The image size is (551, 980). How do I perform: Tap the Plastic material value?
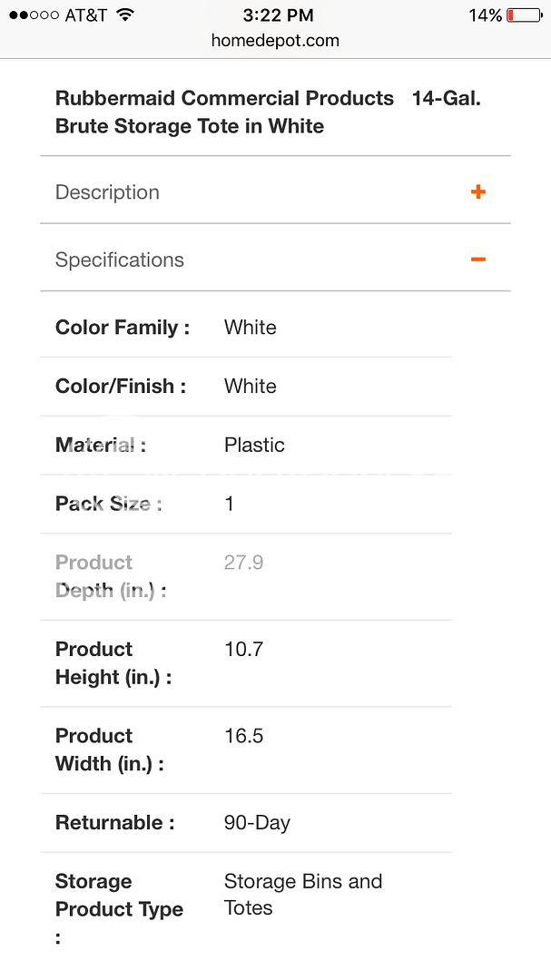254,445
